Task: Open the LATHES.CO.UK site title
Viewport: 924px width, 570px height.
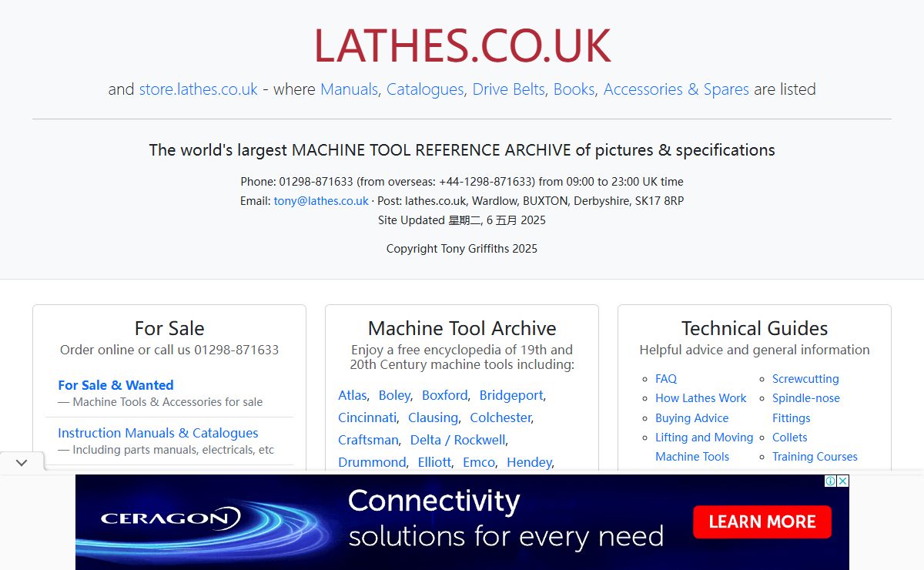Action: point(462,45)
